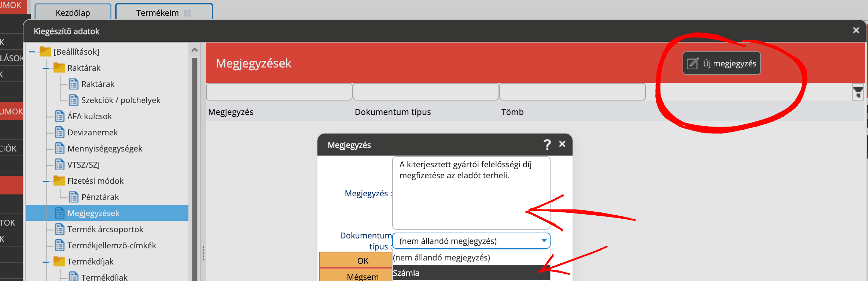868x281 pixels.
Task: Switch to the Termékeim tab
Action: (x=158, y=13)
